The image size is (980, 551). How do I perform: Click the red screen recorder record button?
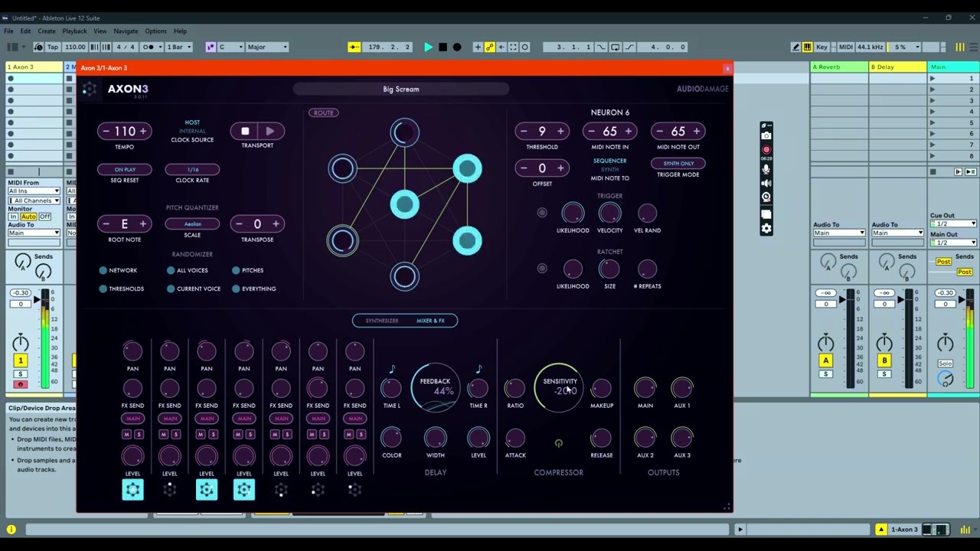click(x=766, y=150)
